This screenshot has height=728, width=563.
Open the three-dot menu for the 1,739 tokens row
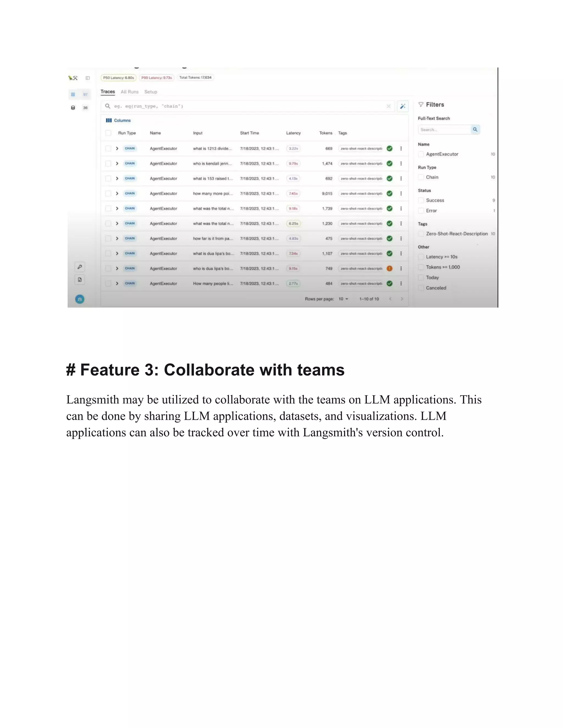click(x=401, y=209)
